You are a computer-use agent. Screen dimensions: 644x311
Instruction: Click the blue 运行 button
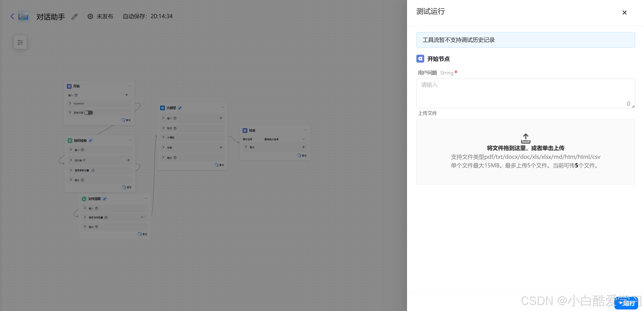pos(627,303)
